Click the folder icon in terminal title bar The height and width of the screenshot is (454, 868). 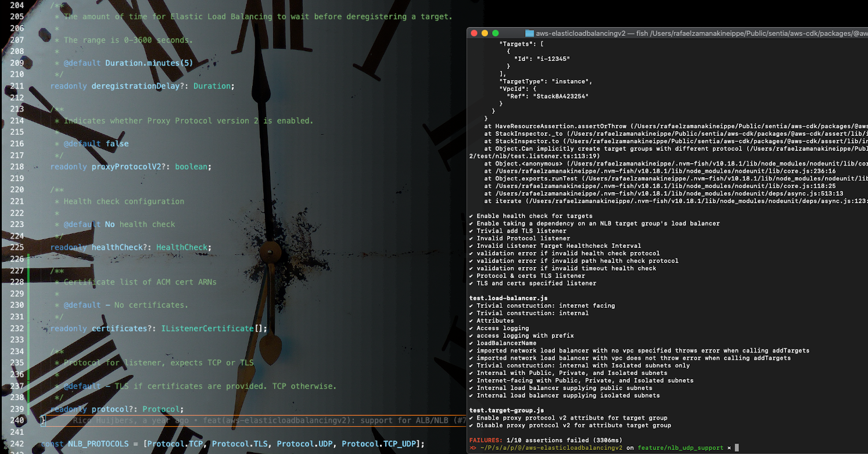(x=529, y=34)
